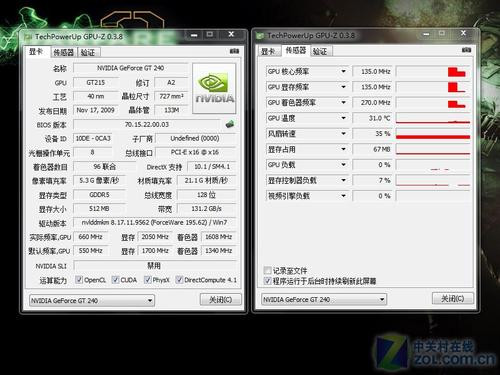Image resolution: width=500 pixels, height=375 pixels.
Task: Click GPU-Z app icon in right title bar
Action: (x=260, y=35)
